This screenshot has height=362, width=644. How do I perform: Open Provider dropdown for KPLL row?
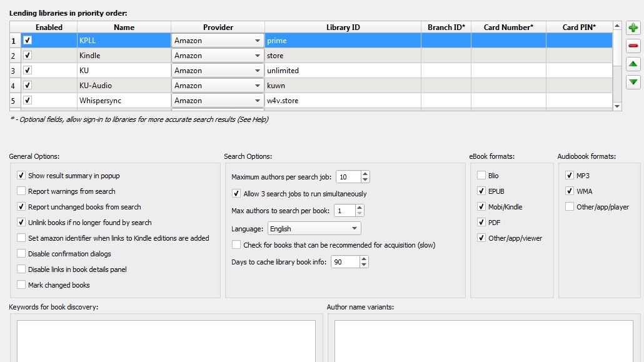click(x=218, y=40)
